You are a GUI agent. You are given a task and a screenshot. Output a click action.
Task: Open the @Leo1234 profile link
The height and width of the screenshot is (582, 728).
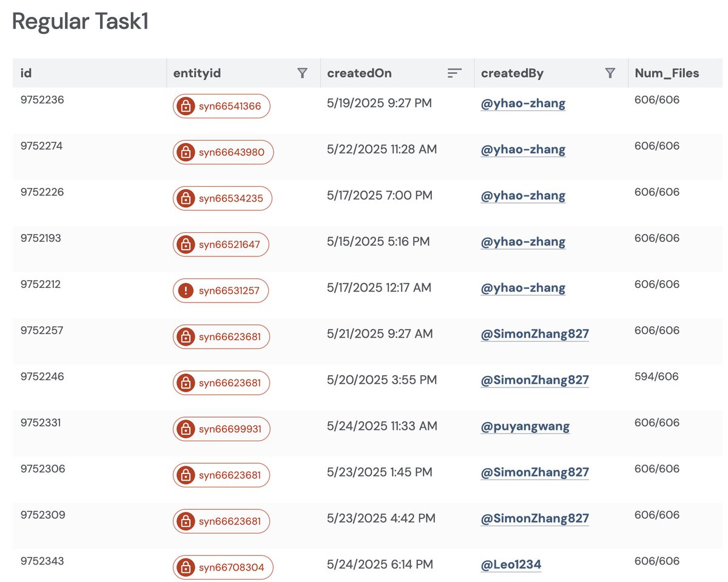[x=511, y=564]
